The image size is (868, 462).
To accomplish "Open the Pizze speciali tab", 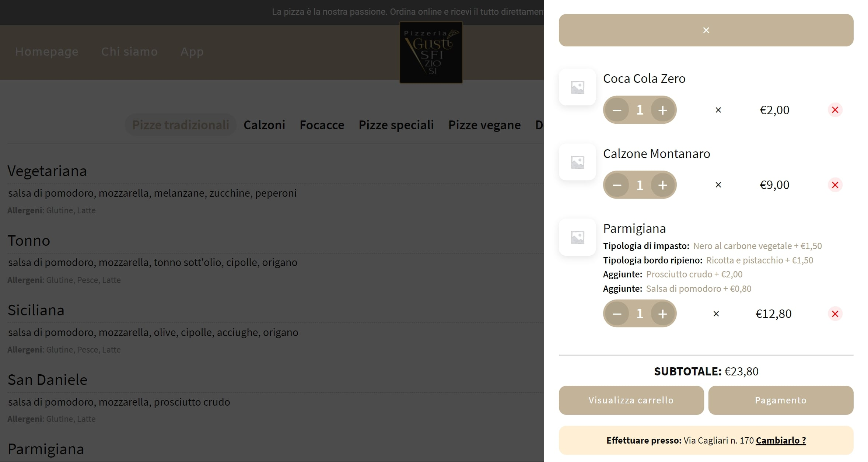I will [396, 125].
